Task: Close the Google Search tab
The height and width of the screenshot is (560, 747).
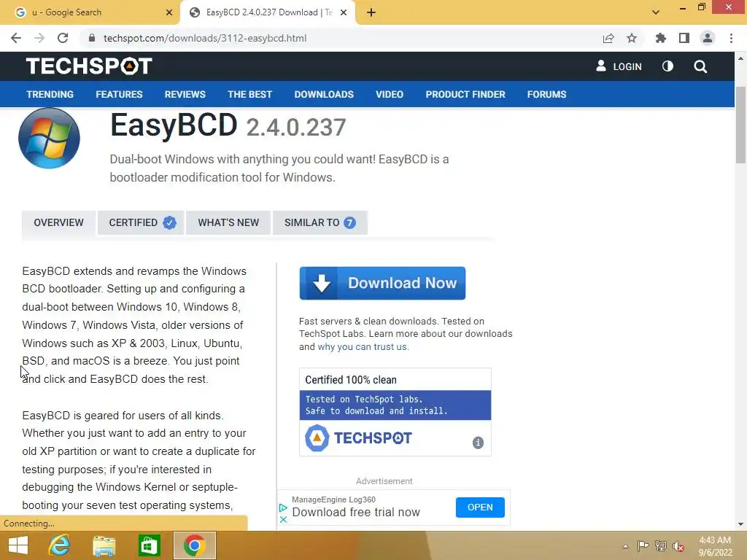Action: point(169,12)
